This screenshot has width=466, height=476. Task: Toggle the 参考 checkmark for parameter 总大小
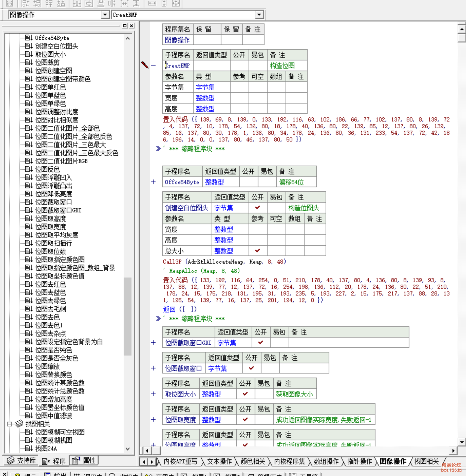(257, 250)
